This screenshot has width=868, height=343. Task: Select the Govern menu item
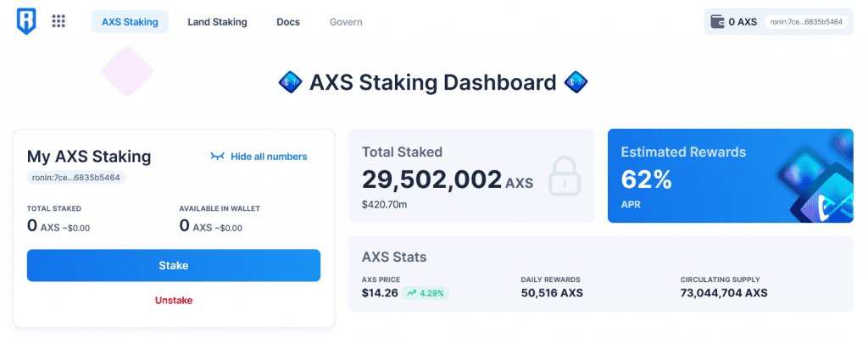tap(346, 22)
